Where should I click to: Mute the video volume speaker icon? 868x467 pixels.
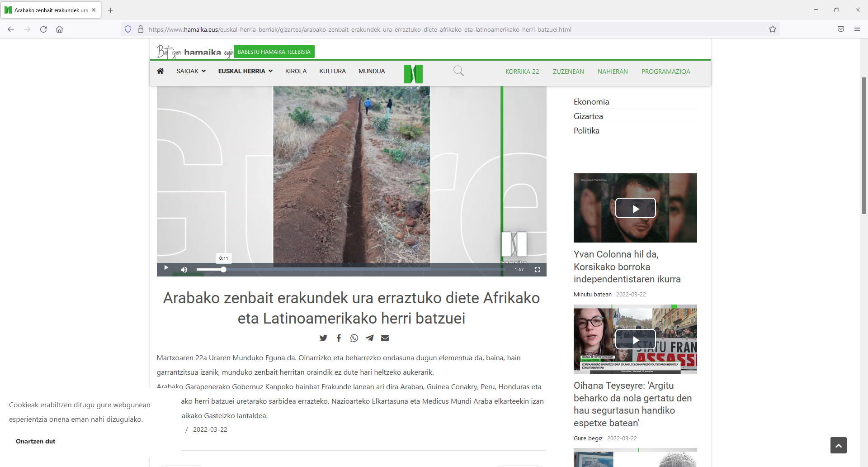point(184,270)
